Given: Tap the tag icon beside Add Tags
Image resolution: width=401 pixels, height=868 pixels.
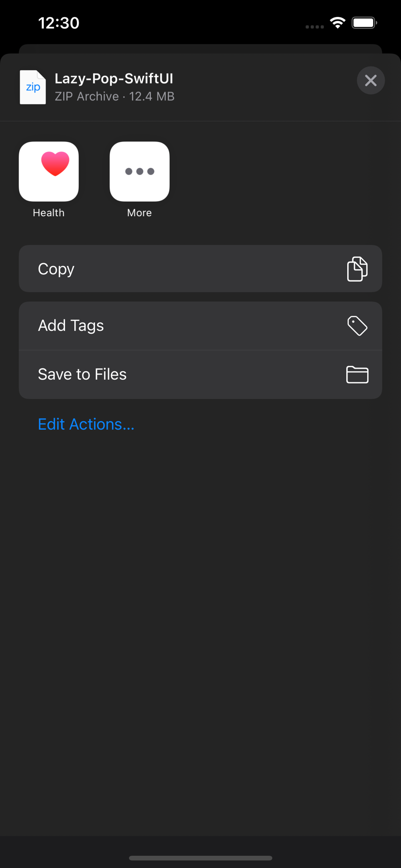Looking at the screenshot, I should [x=357, y=326].
